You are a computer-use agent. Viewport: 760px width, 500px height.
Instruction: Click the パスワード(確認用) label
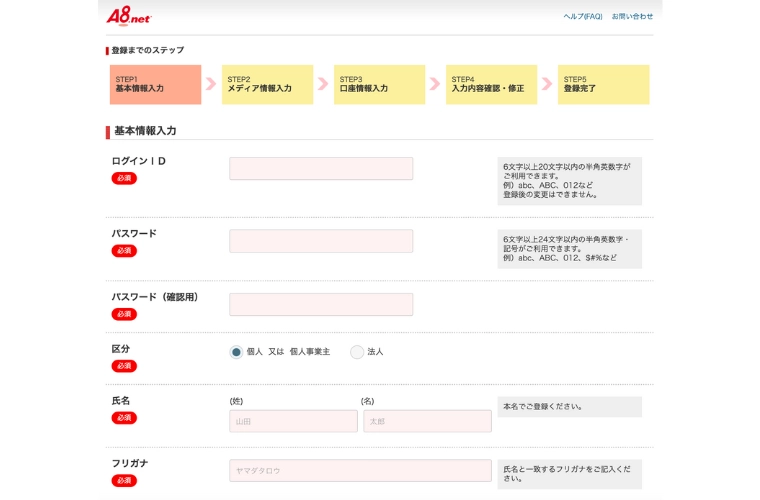coord(155,297)
